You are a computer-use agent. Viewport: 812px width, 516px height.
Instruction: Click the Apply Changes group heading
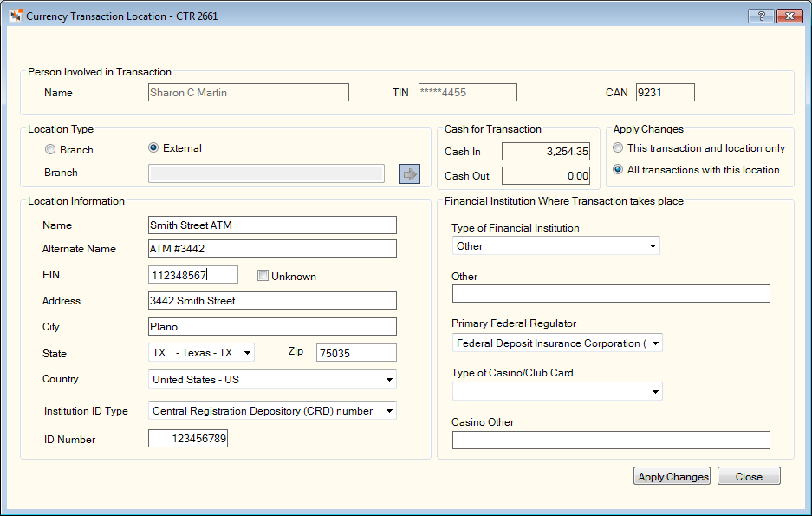[648, 129]
